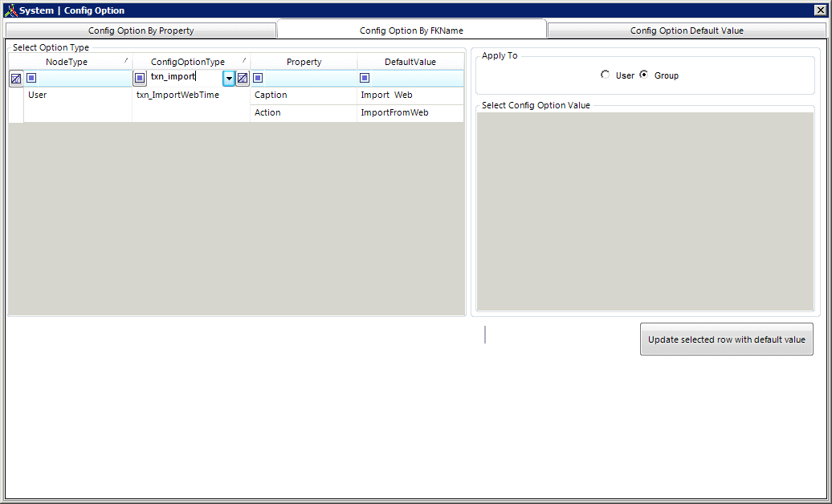
Task: Click the DefaultValue filter operator icon
Action: [x=365, y=78]
